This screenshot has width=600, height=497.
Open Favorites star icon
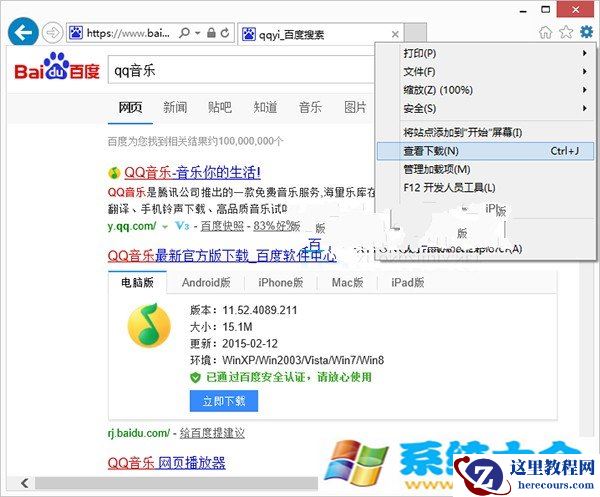pos(566,32)
